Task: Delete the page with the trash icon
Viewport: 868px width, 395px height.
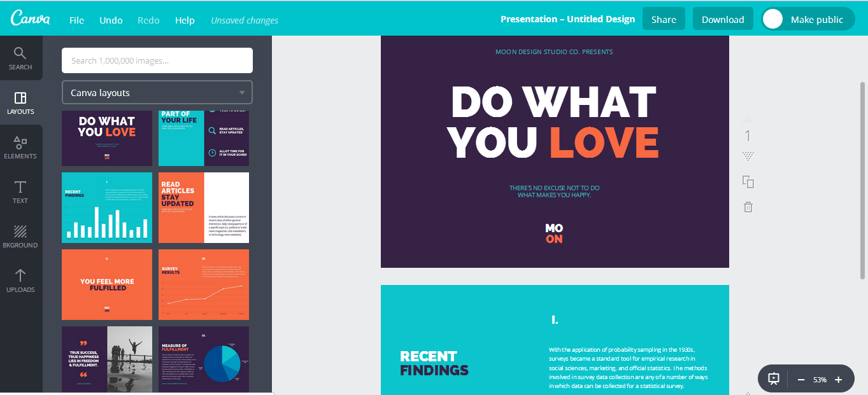Action: coord(748,207)
